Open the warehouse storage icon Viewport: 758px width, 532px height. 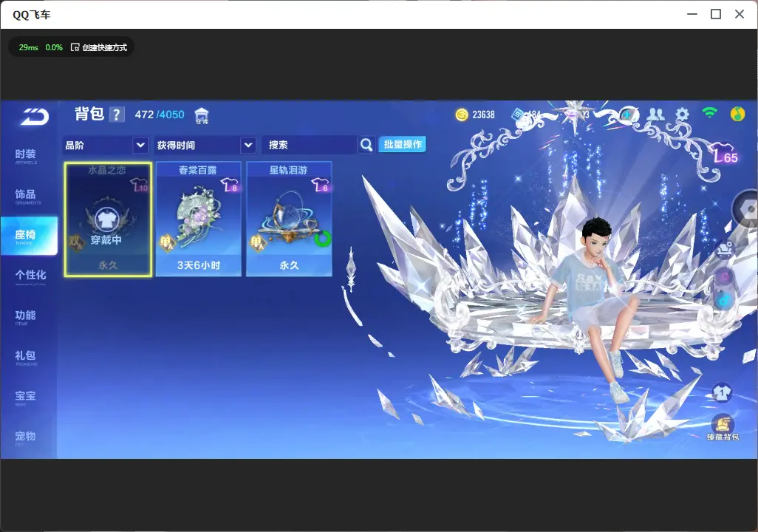coord(202,115)
